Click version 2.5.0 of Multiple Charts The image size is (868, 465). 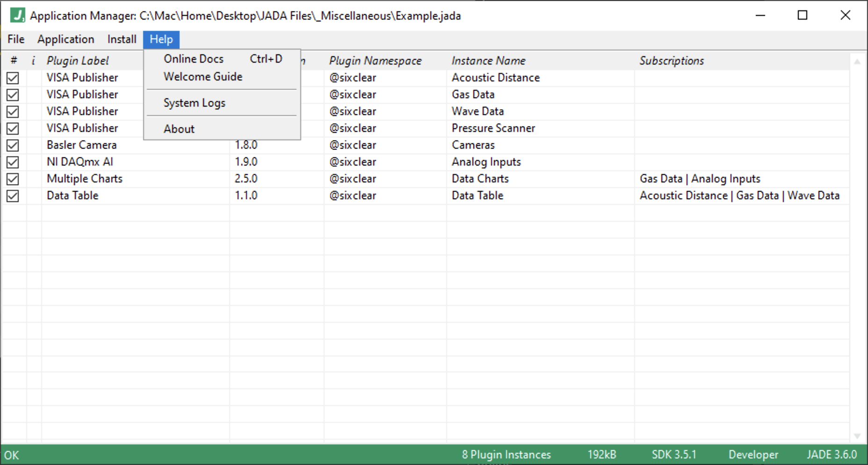coord(246,179)
